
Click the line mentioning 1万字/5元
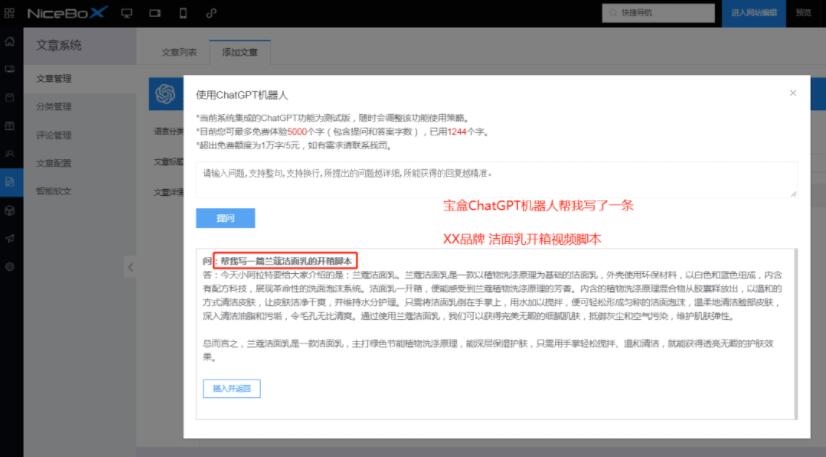(x=294, y=145)
